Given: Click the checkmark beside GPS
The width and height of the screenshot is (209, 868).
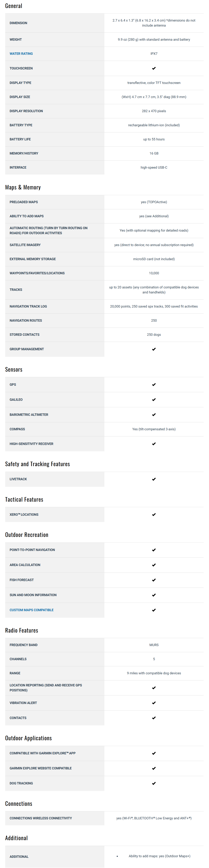Looking at the screenshot, I should click(154, 384).
